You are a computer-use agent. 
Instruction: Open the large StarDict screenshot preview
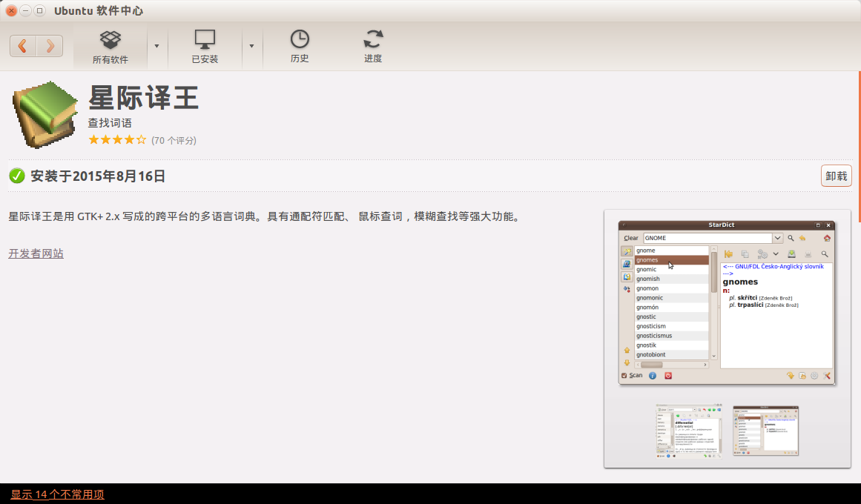coord(727,302)
